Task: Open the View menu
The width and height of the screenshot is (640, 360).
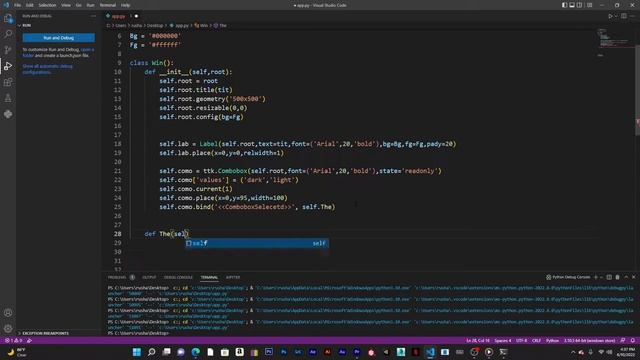Action: point(66,5)
